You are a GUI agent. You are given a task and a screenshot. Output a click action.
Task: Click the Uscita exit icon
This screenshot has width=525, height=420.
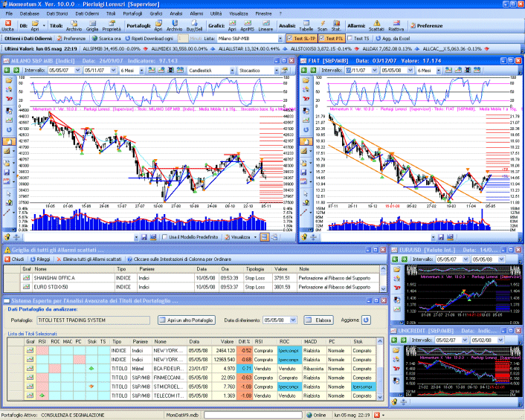(7, 25)
